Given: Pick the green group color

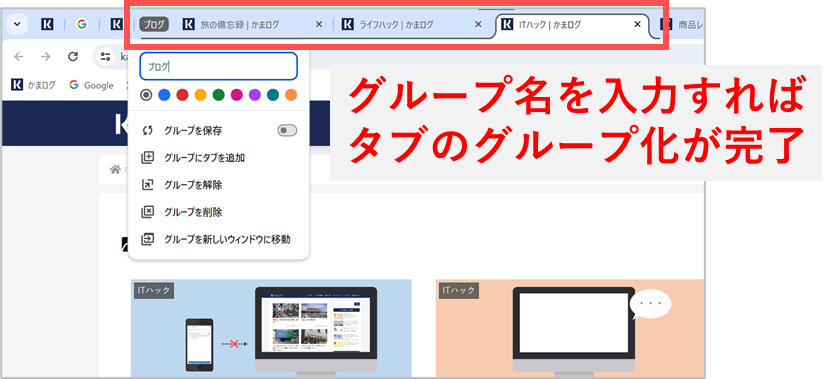Looking at the screenshot, I should (218, 95).
